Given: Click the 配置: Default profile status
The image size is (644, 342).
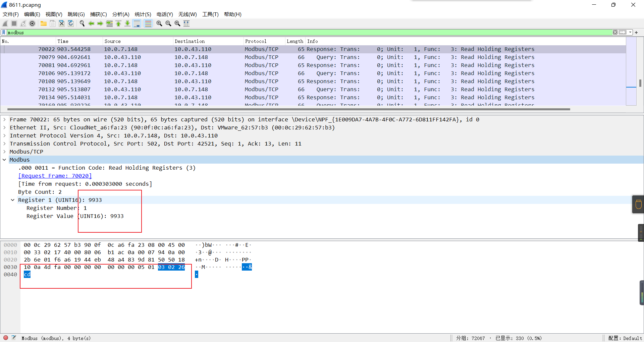Looking at the screenshot, I should pyautogui.click(x=625, y=338).
